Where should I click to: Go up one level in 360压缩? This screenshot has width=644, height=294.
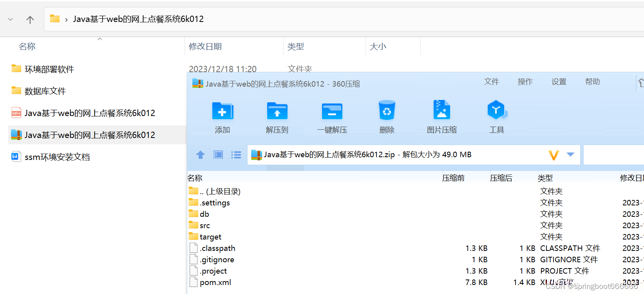201,155
